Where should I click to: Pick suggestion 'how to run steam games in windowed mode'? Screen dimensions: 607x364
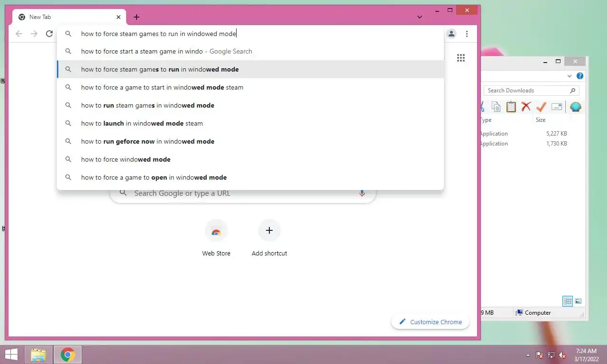point(250,105)
